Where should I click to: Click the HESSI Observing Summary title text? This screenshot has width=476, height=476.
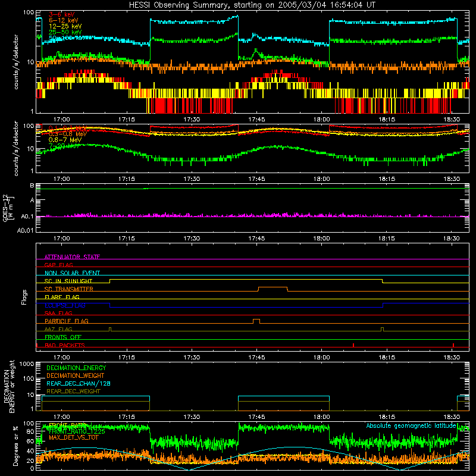252,5
